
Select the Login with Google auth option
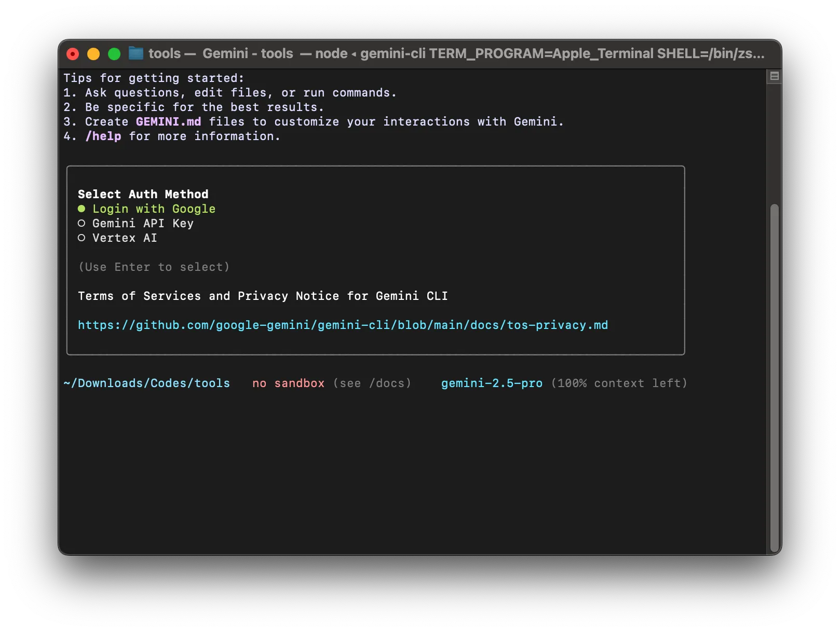153,209
